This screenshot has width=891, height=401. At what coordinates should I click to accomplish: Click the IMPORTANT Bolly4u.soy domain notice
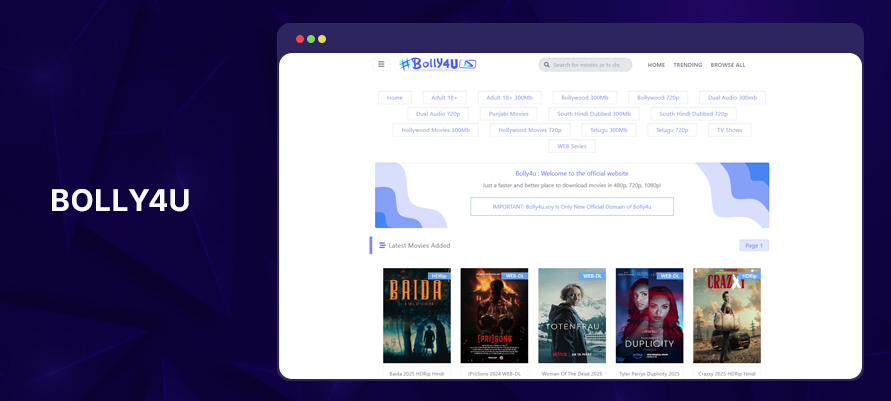pos(572,207)
